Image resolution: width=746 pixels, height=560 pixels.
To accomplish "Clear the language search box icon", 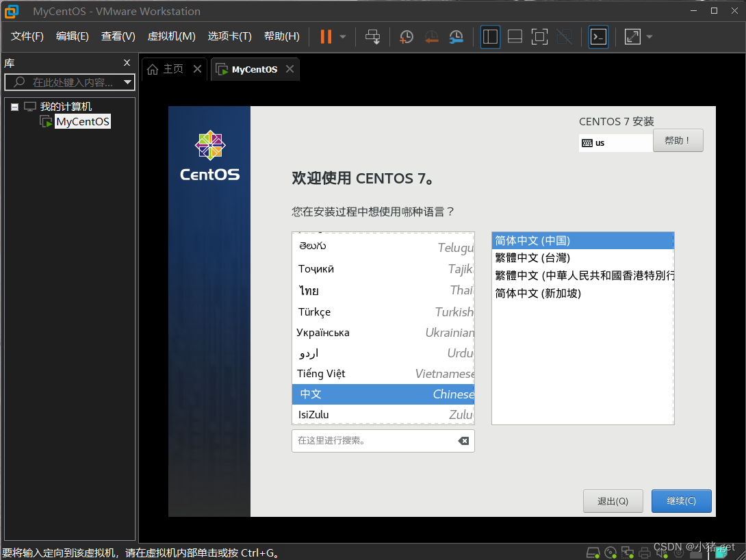I will 463,441.
